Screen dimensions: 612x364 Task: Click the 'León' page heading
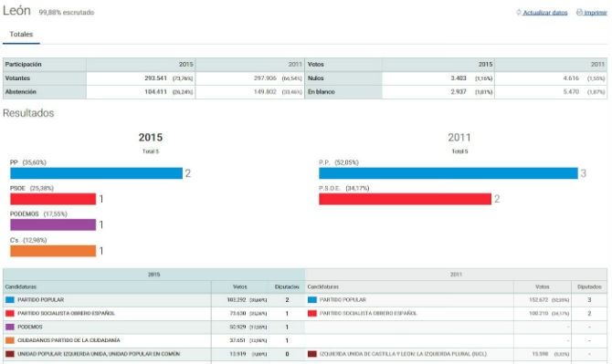click(16, 11)
